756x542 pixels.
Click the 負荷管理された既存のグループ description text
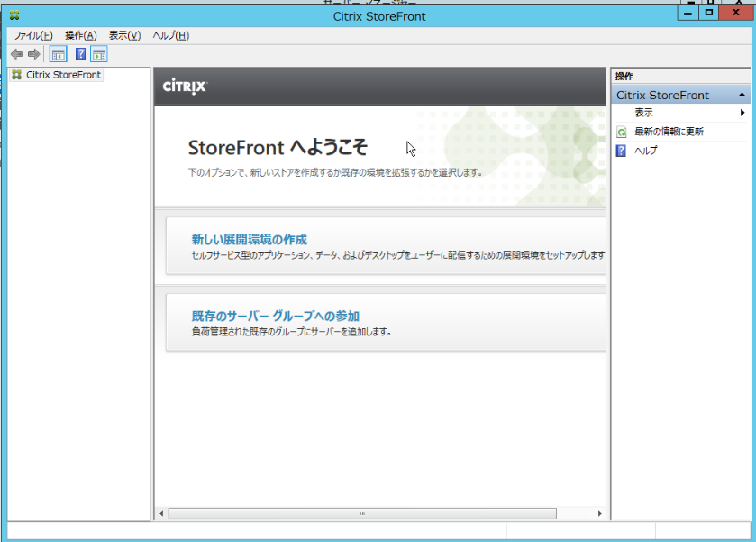coord(291,332)
